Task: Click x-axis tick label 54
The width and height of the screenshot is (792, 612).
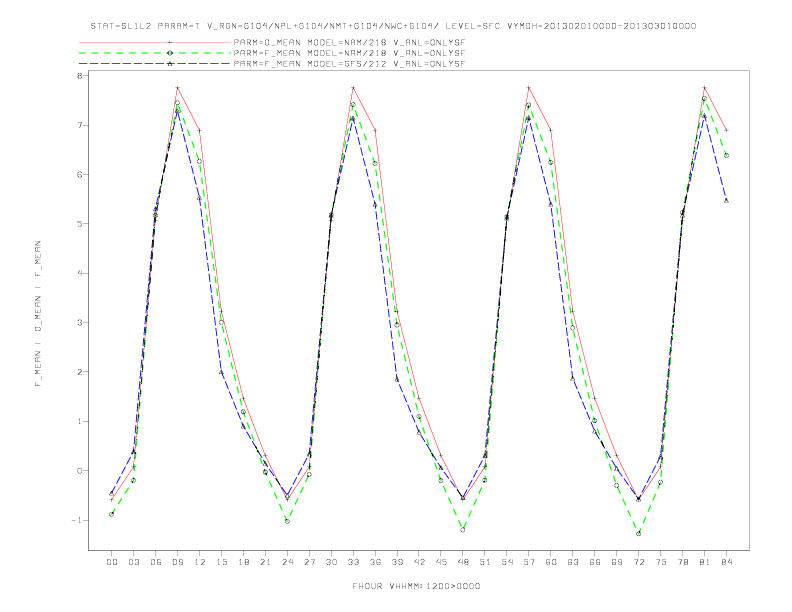Action: tap(507, 562)
